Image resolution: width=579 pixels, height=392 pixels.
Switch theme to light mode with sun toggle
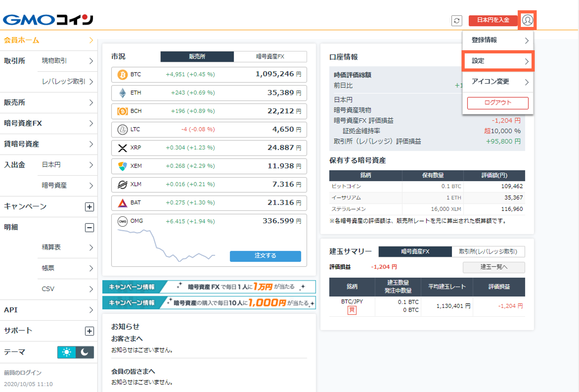[66, 352]
